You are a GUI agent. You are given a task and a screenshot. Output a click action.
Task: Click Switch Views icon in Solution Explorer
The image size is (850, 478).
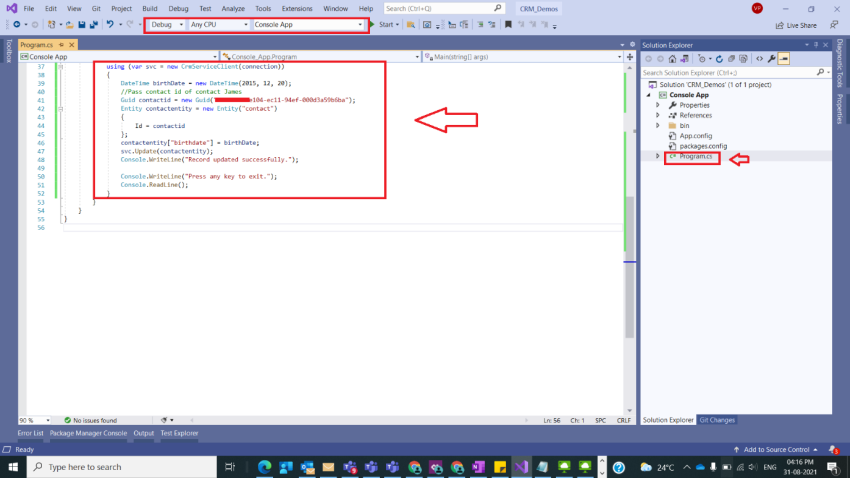click(685, 59)
